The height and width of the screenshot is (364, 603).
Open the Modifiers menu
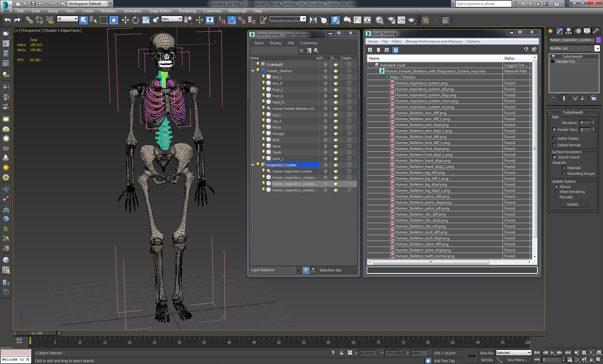[109, 11]
